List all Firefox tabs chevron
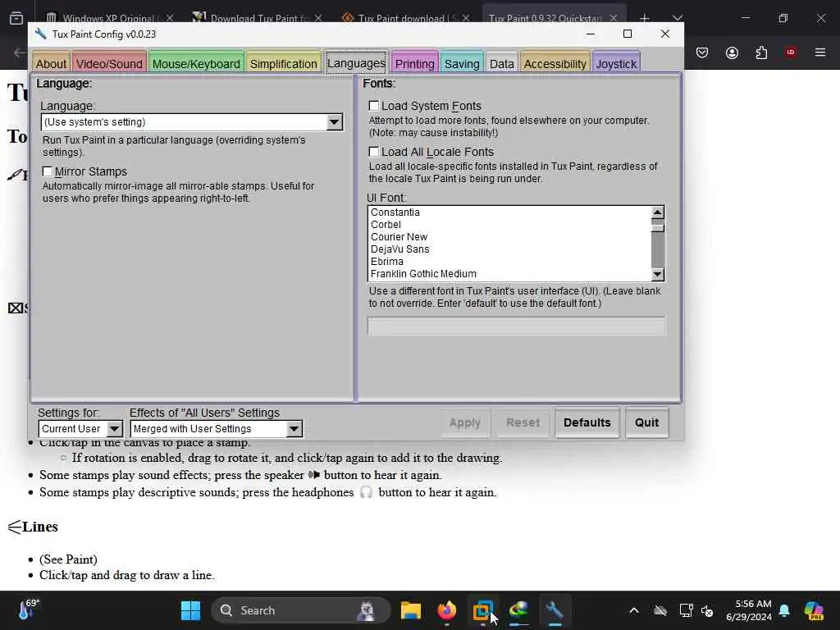 coord(678,18)
